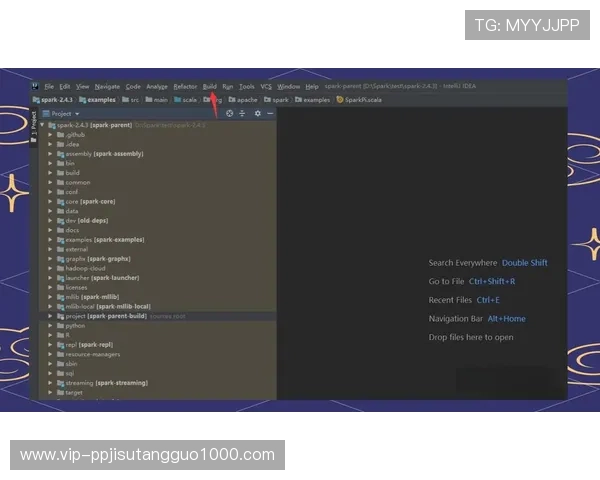Image resolution: width=600 pixels, height=480 pixels.
Task: Expand the .github folder
Action: tap(50, 135)
